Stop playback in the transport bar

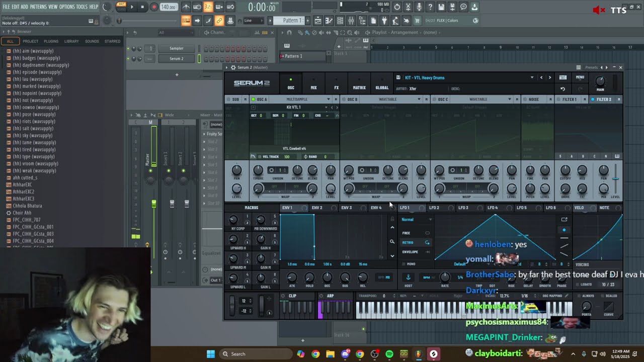[x=142, y=7]
